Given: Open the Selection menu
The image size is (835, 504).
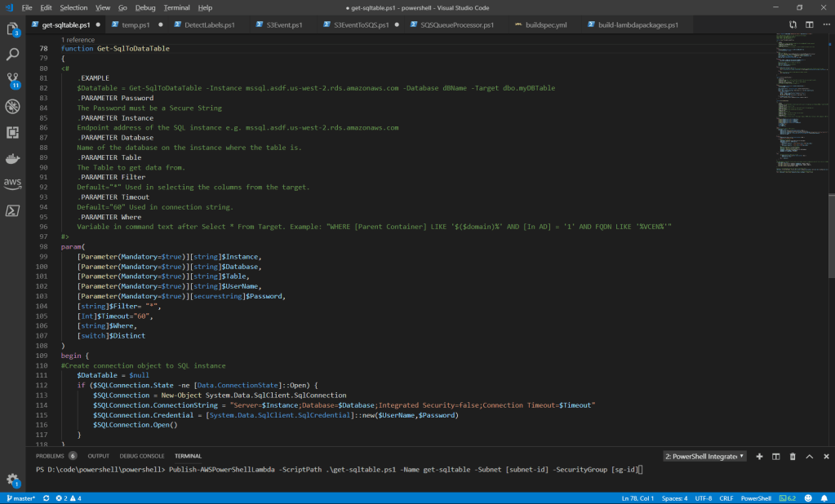Looking at the screenshot, I should coord(73,7).
